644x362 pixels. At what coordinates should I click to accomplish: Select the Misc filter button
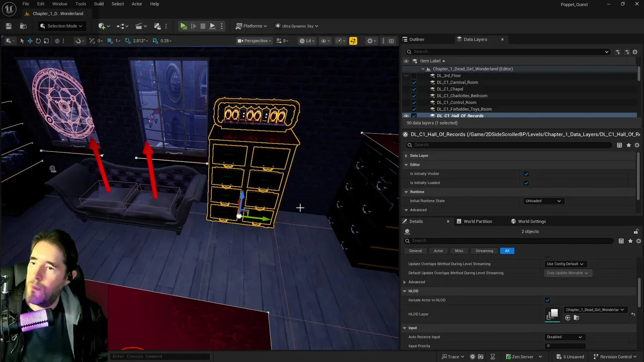459,251
